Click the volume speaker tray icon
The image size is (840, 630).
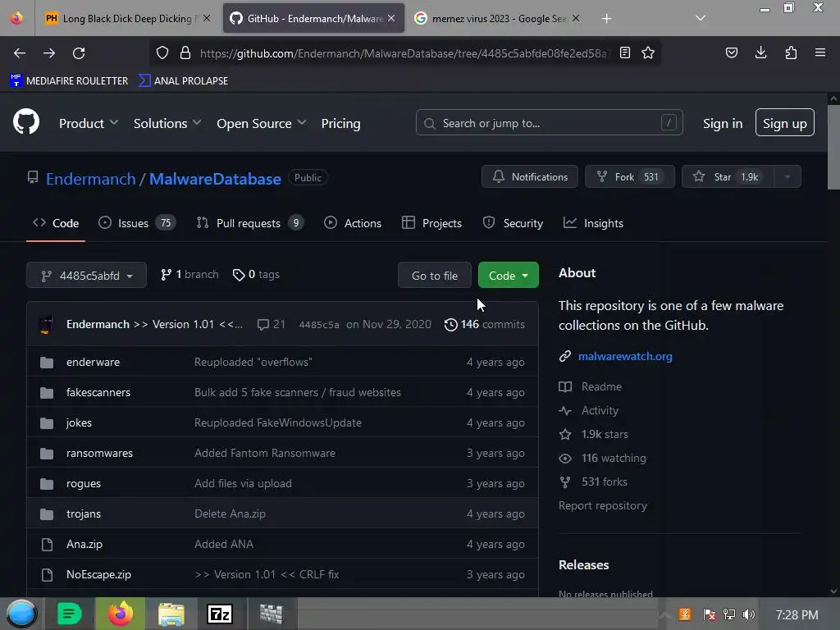[749, 614]
